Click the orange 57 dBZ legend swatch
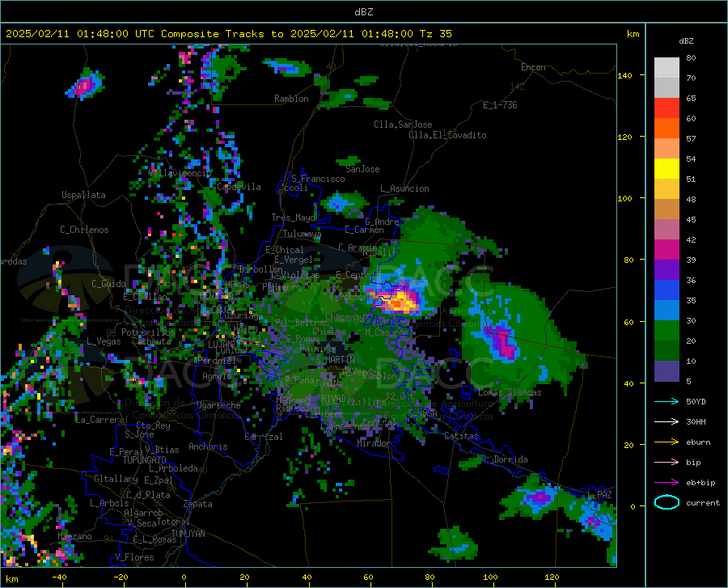The height and width of the screenshot is (588, 728). 667,129
